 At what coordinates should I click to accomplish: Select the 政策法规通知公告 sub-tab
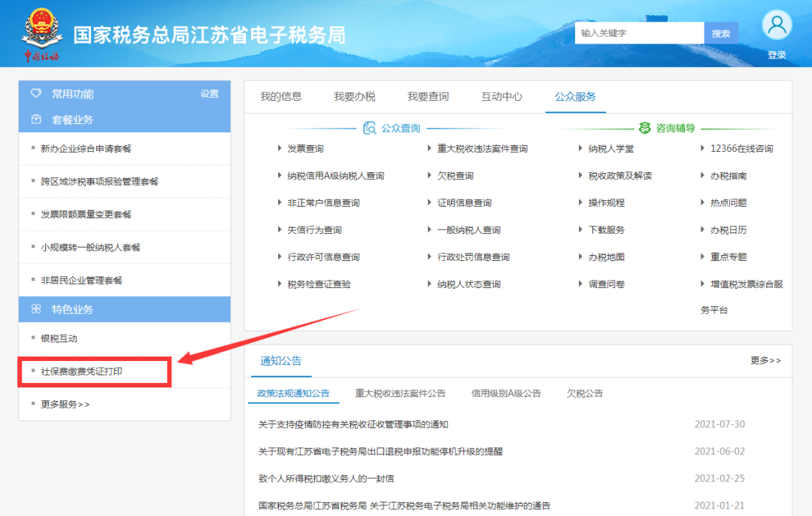pyautogui.click(x=293, y=393)
